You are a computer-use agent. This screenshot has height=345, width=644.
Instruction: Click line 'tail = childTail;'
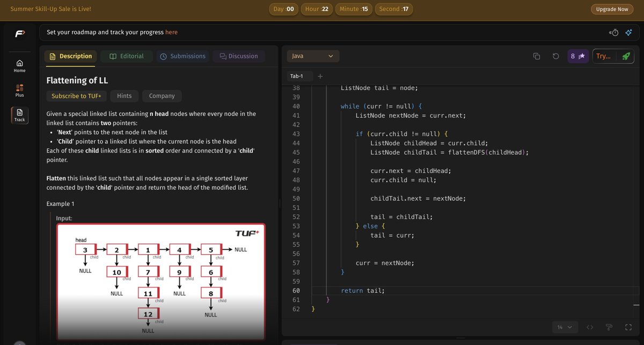tap(401, 217)
